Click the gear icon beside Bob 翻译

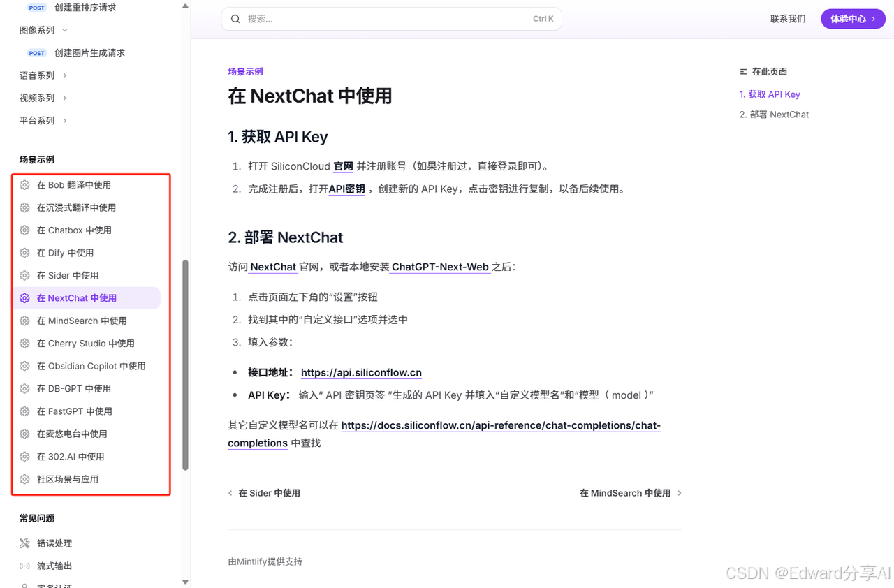tap(24, 185)
